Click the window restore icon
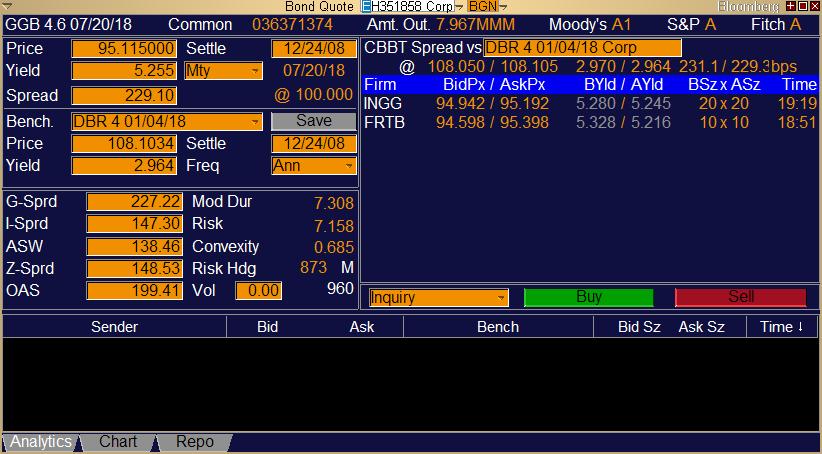The width and height of the screenshot is (822, 454). point(803,6)
